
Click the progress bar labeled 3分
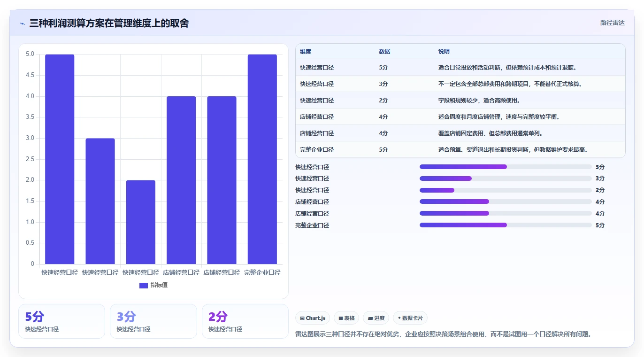coord(506,178)
